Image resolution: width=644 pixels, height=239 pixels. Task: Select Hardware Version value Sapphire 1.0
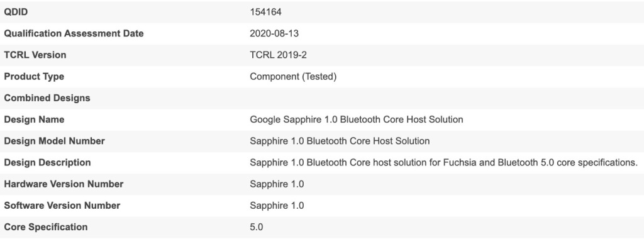click(277, 184)
